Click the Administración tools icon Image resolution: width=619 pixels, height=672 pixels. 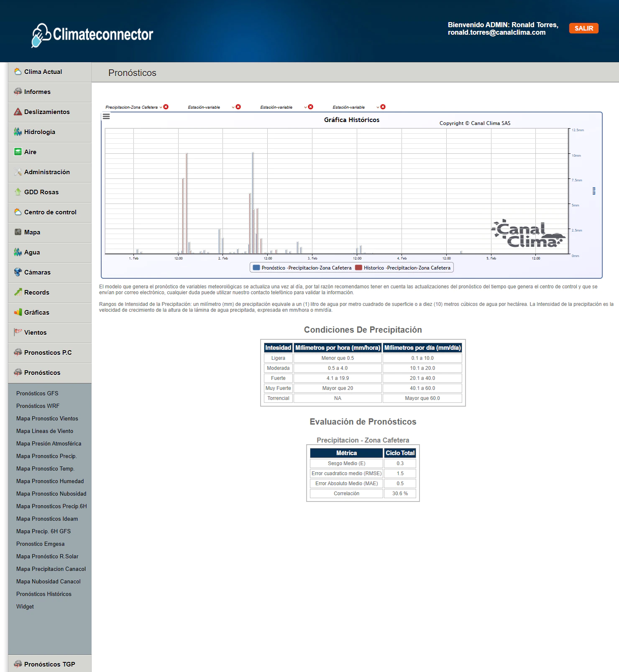point(18,172)
